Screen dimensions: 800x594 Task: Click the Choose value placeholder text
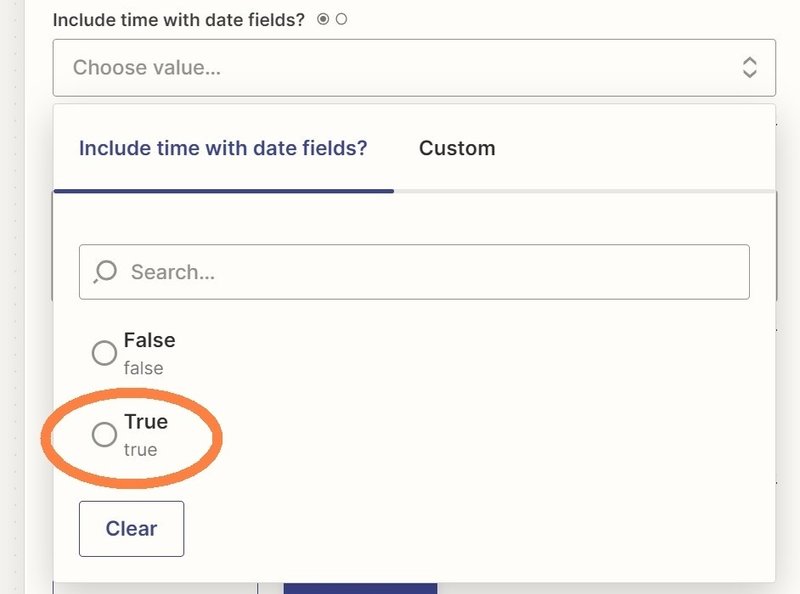point(147,67)
